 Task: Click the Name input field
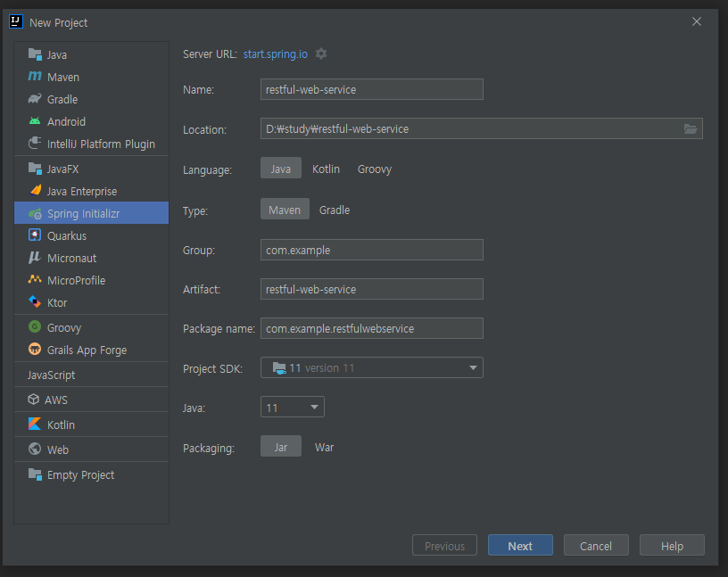371,89
